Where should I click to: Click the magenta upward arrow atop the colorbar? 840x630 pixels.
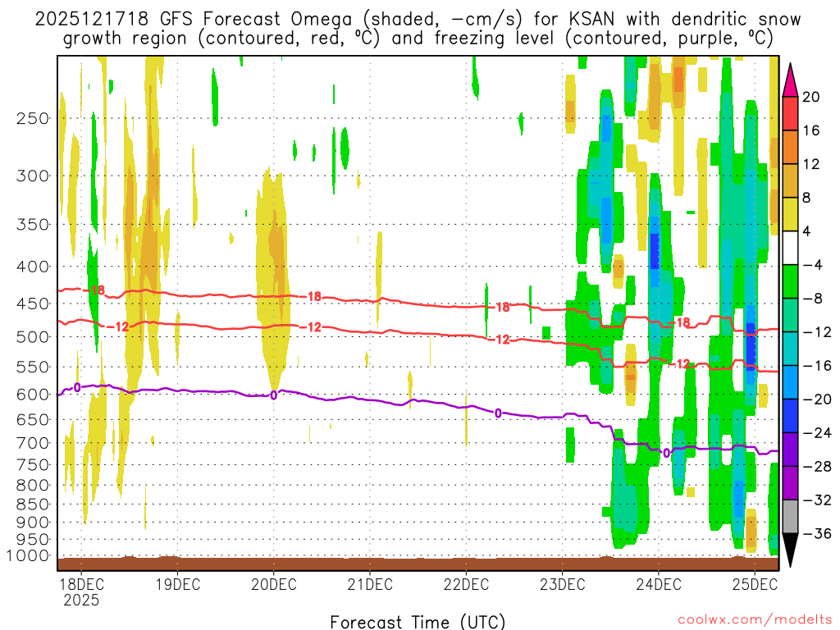[790, 80]
